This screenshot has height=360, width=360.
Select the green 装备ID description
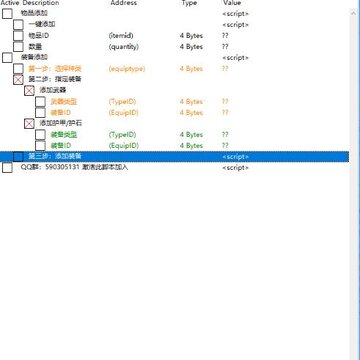pos(60,145)
